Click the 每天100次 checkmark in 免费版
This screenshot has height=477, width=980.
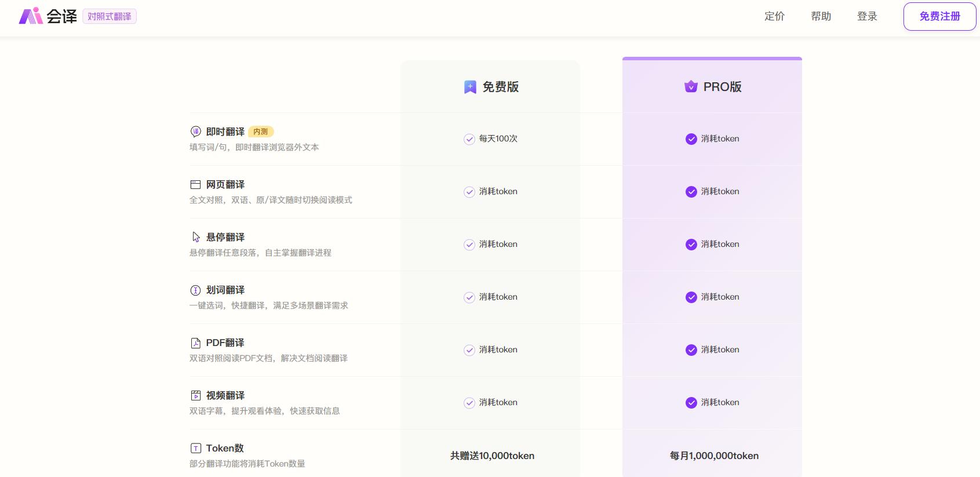click(x=469, y=139)
